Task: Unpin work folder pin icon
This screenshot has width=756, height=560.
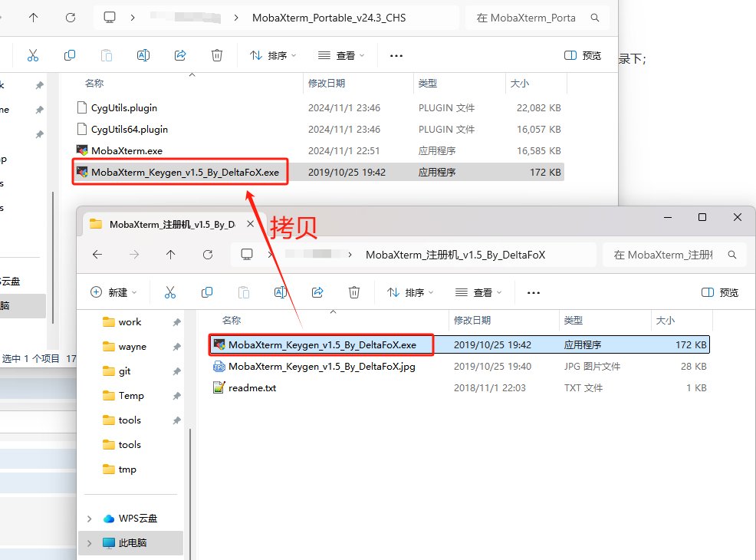Action: 176,322
